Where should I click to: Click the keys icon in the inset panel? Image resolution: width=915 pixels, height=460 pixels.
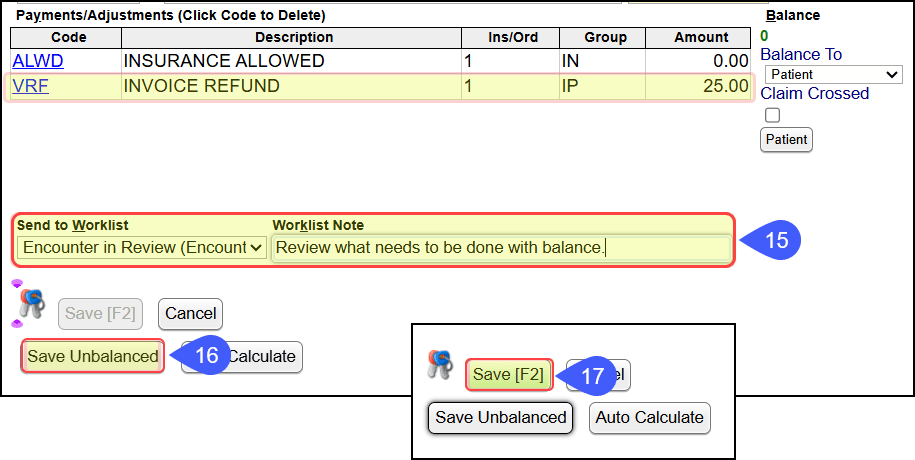(x=441, y=365)
